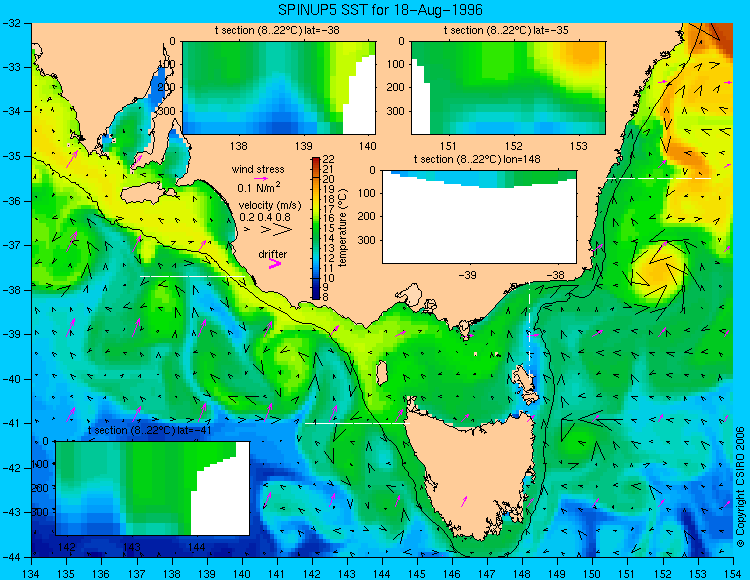Click the Tasmania landmass on the map
The height and width of the screenshot is (580, 750).
pyautogui.click(x=474, y=473)
